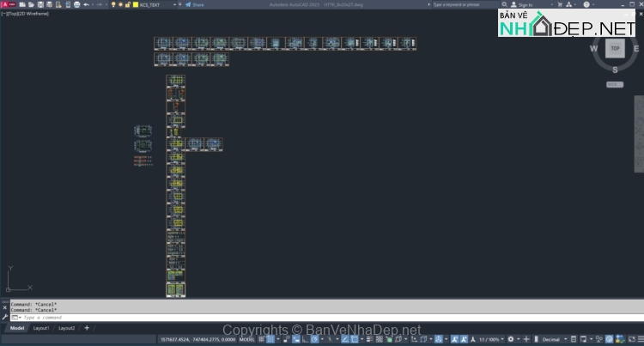
Task: Switch to the Layout2 tab
Action: (x=66, y=328)
